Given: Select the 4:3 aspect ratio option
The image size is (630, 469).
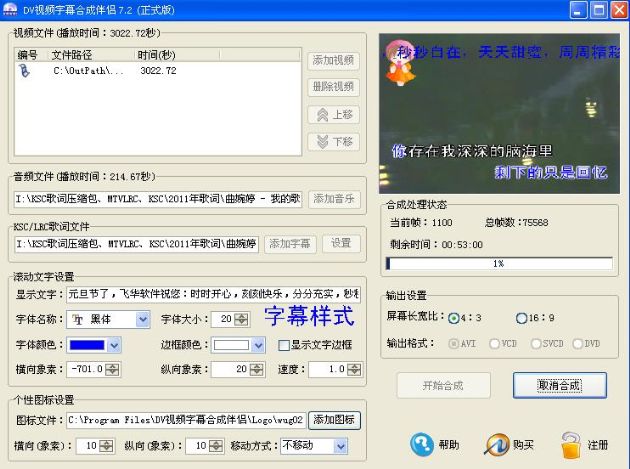Looking at the screenshot, I should pos(454,318).
